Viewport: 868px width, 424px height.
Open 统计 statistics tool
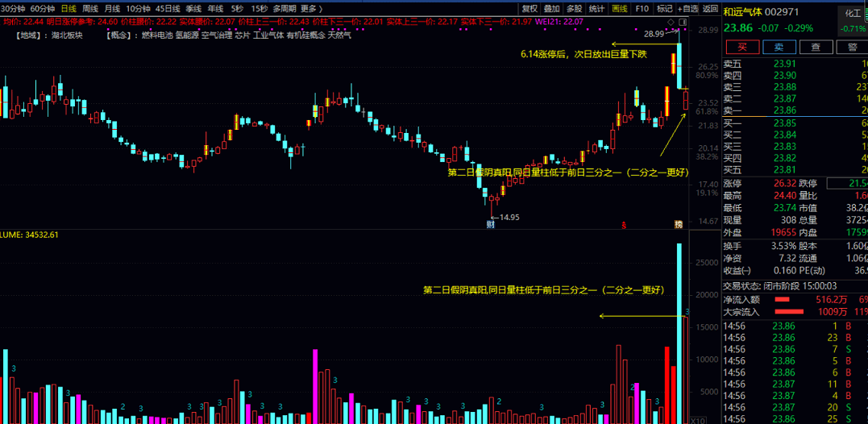pos(596,8)
